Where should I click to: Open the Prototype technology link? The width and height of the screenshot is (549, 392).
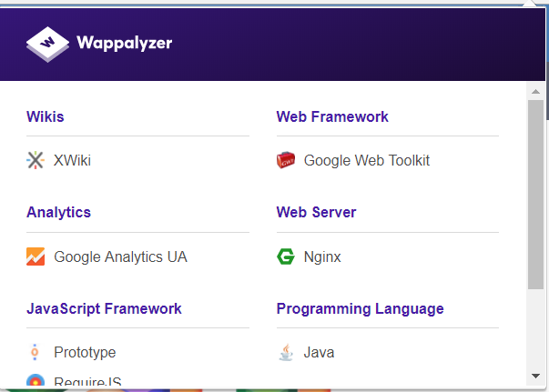[x=85, y=353]
